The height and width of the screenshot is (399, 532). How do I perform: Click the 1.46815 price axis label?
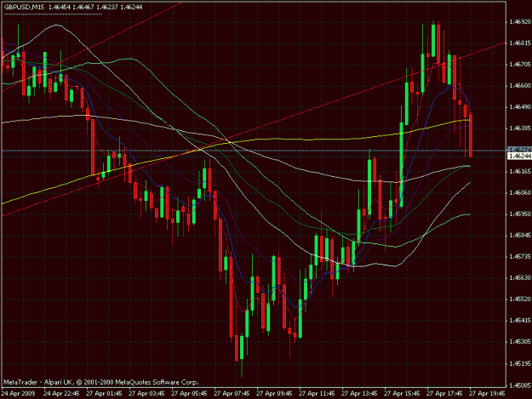(519, 43)
